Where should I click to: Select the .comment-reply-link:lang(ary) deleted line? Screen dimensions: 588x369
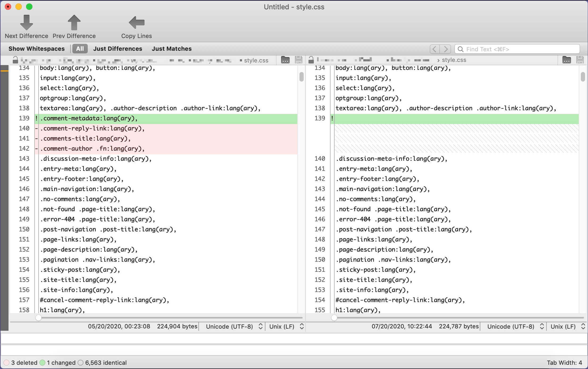tap(166, 129)
